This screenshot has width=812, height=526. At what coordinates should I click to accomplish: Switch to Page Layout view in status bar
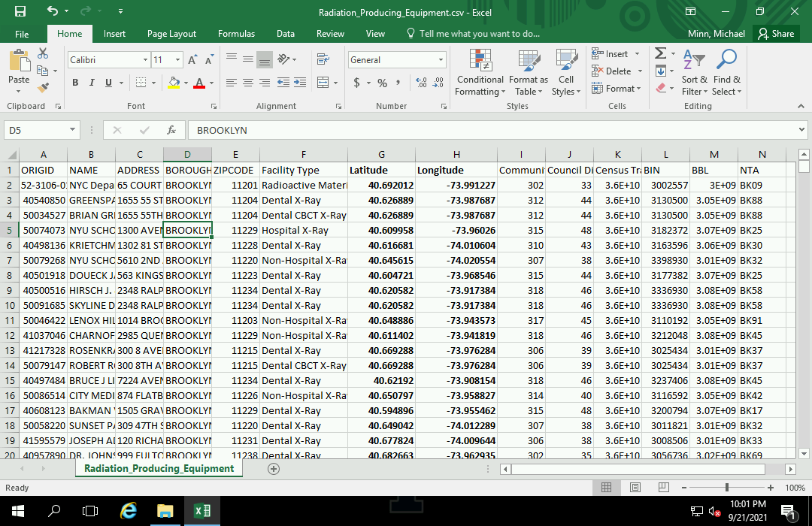point(635,488)
